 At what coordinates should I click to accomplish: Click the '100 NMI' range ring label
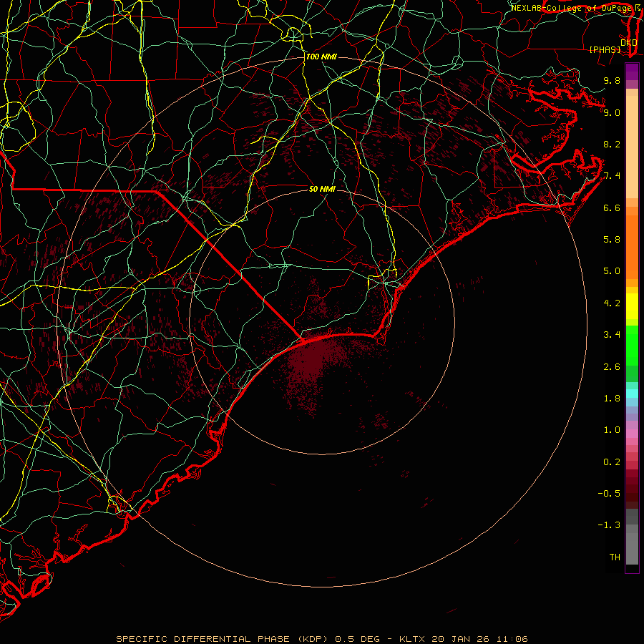(x=321, y=57)
